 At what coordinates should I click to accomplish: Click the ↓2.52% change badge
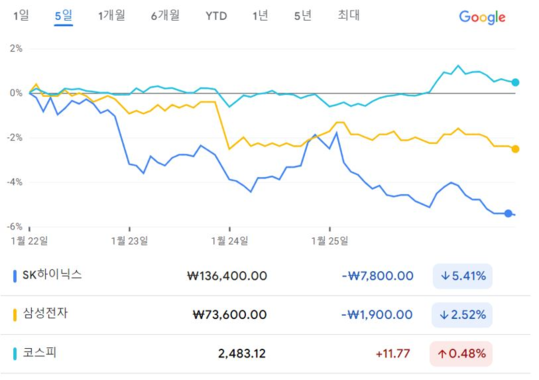click(462, 315)
